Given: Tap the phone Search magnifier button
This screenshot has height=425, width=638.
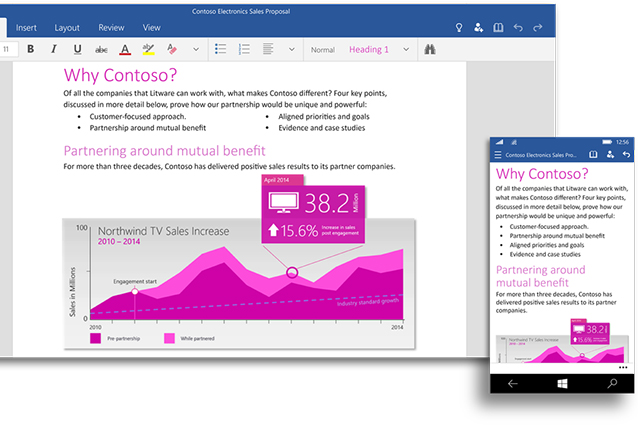Looking at the screenshot, I should pyautogui.click(x=612, y=384).
